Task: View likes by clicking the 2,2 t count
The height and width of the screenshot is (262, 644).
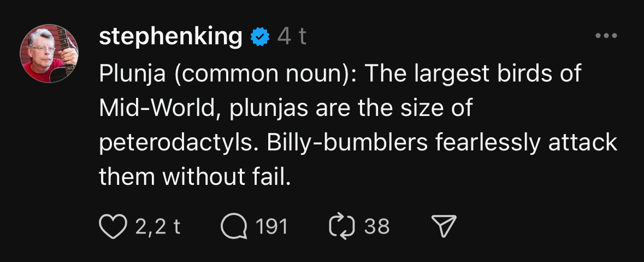Action: pos(157,226)
